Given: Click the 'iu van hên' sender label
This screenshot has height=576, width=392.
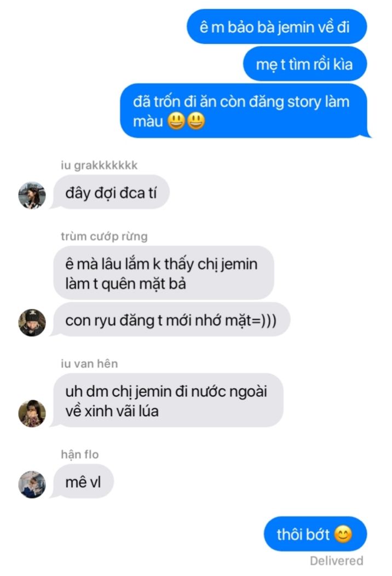Looking at the screenshot, I should [x=89, y=364].
